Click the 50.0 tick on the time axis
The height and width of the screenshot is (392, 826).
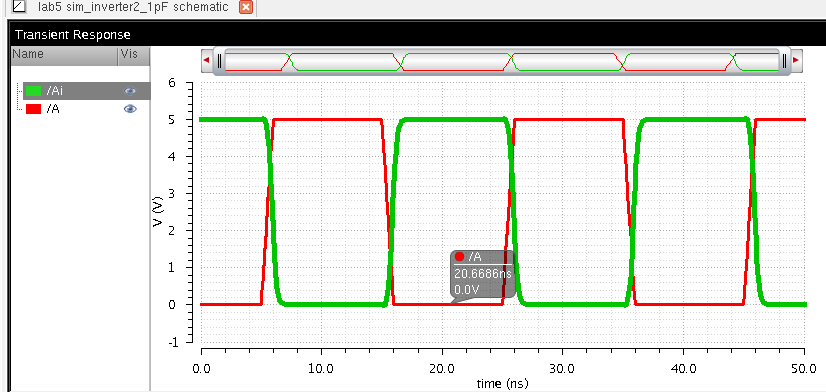[804, 367]
